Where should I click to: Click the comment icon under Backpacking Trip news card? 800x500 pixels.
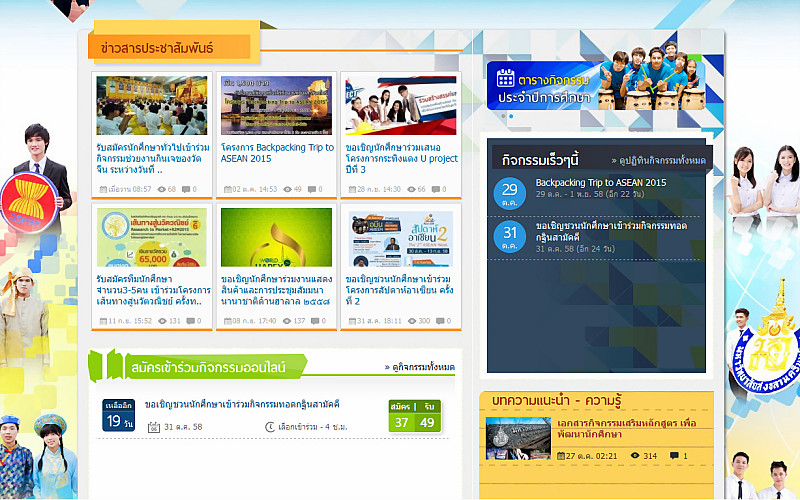click(x=310, y=189)
